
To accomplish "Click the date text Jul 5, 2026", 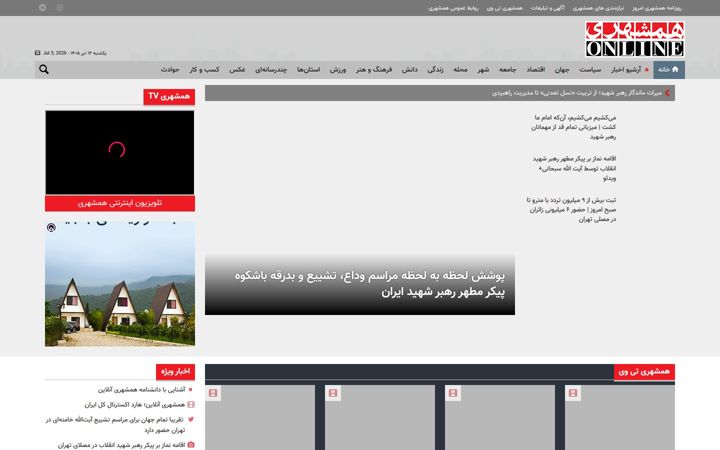I will (55, 53).
